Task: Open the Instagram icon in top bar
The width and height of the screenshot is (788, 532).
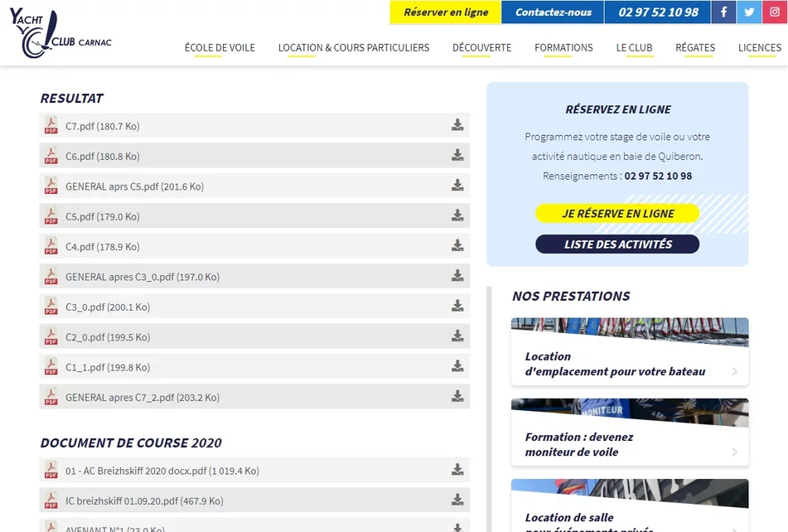Action: pyautogui.click(x=773, y=12)
